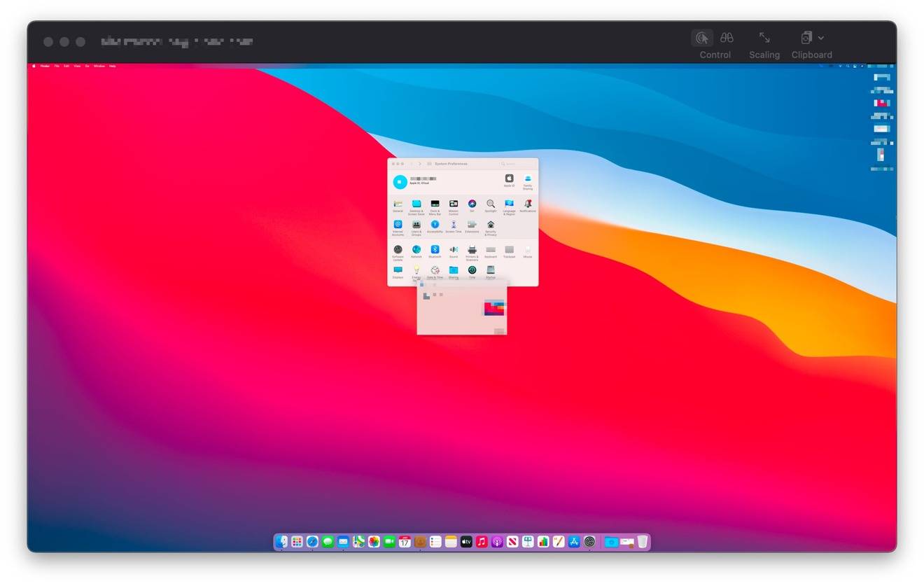Open FaceTime from the remote Dock
This screenshot has height=586, width=924.
tap(389, 542)
